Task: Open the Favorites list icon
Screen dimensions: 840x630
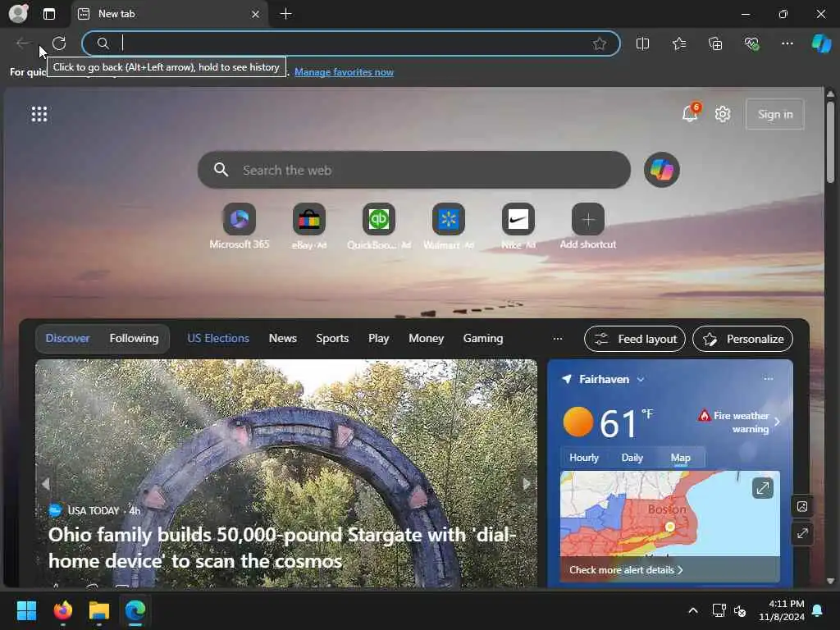Action: (x=678, y=43)
